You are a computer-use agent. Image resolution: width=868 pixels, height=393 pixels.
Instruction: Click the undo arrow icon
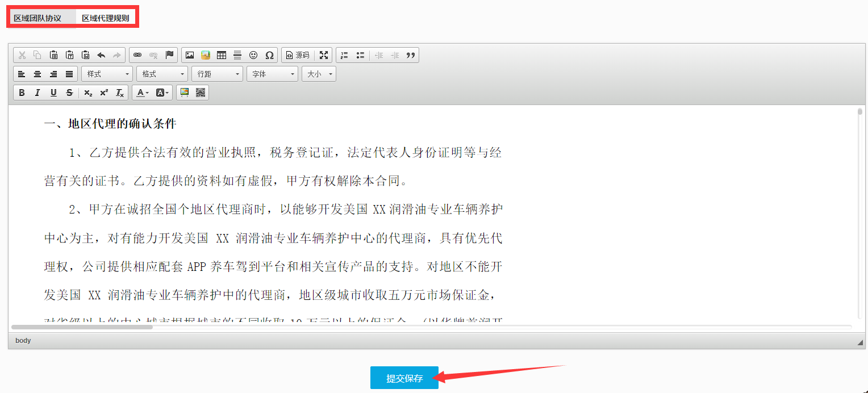coord(101,55)
